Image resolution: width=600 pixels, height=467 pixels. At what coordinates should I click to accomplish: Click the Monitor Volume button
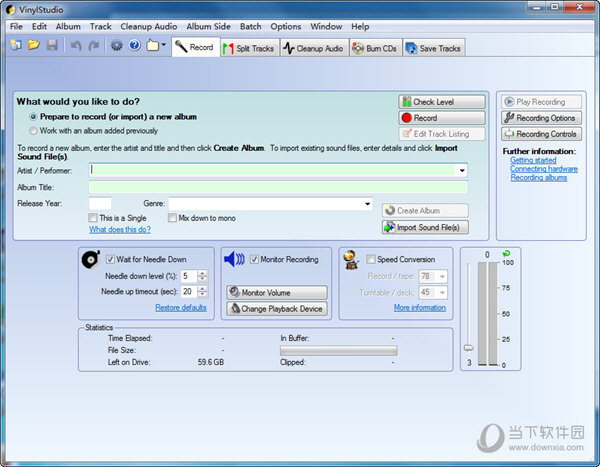277,292
